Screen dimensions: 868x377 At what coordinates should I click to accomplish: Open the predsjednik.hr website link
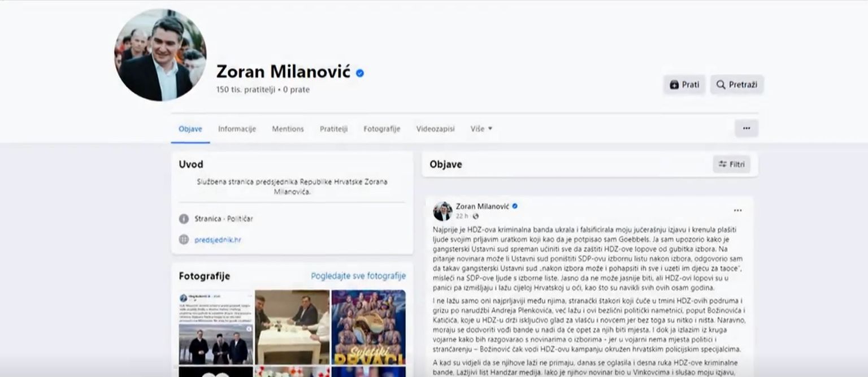(x=218, y=240)
